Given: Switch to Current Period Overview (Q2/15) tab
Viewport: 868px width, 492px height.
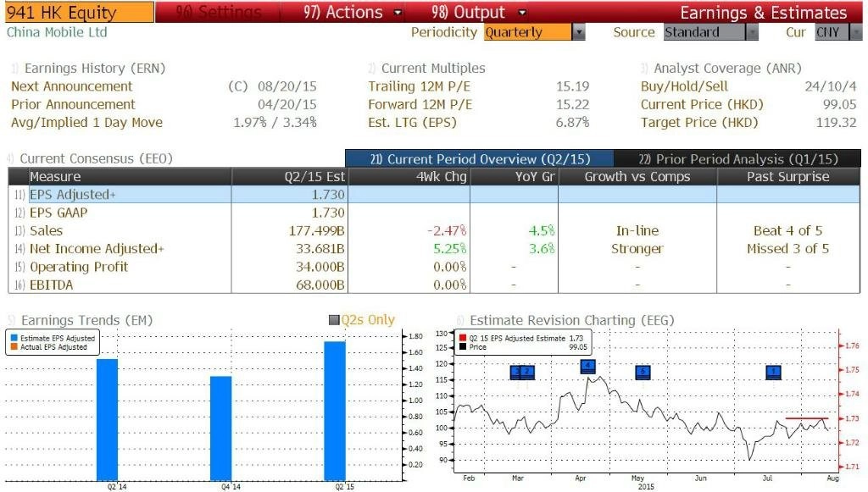Looking at the screenshot, I should point(480,158).
